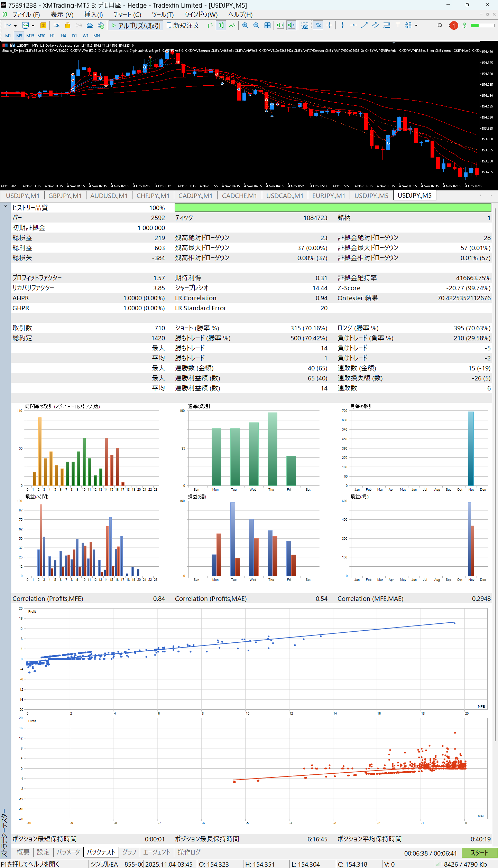Select the H1 timeframe
This screenshot has height=868, width=498.
tap(52, 36)
